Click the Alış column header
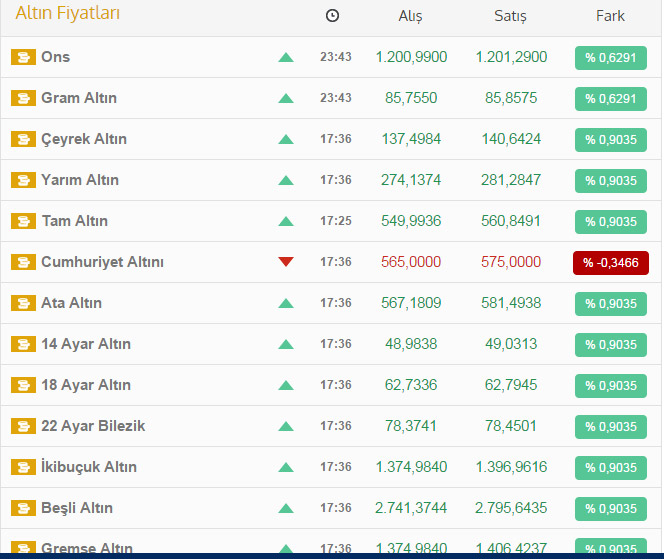Image resolution: width=664 pixels, height=559 pixels. tap(410, 16)
